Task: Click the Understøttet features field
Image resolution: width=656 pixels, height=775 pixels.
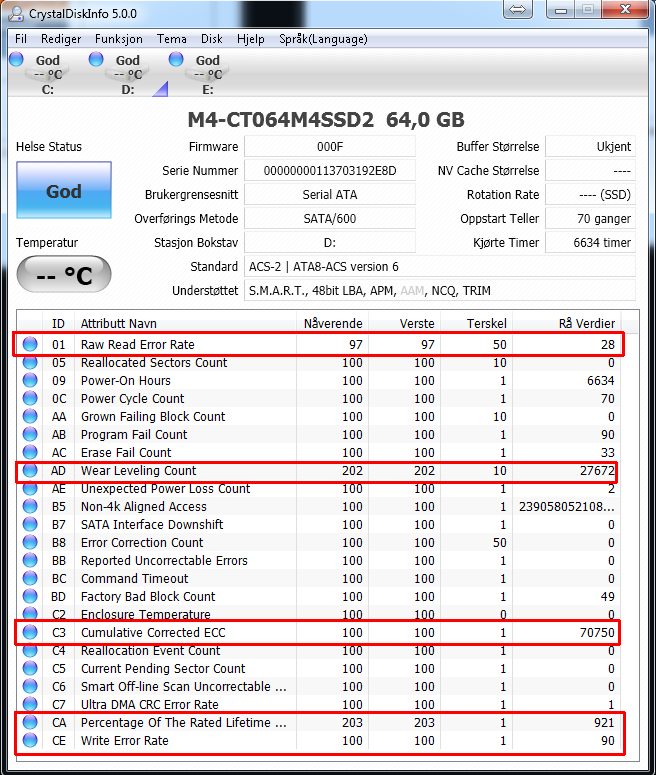Action: (440, 291)
